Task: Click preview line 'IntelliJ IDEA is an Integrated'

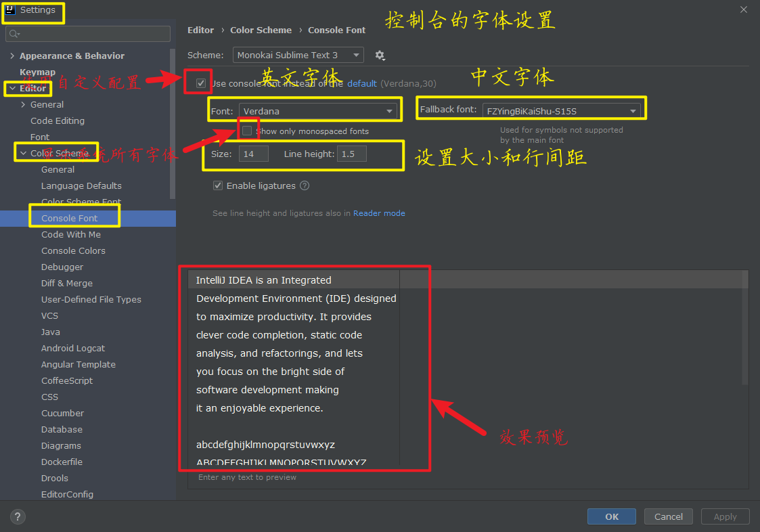Action: 264,280
